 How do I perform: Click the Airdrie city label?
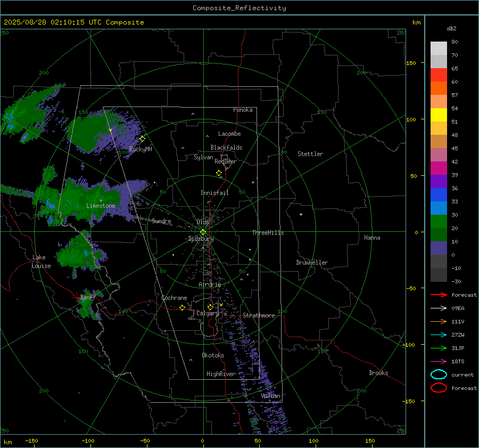210,284
